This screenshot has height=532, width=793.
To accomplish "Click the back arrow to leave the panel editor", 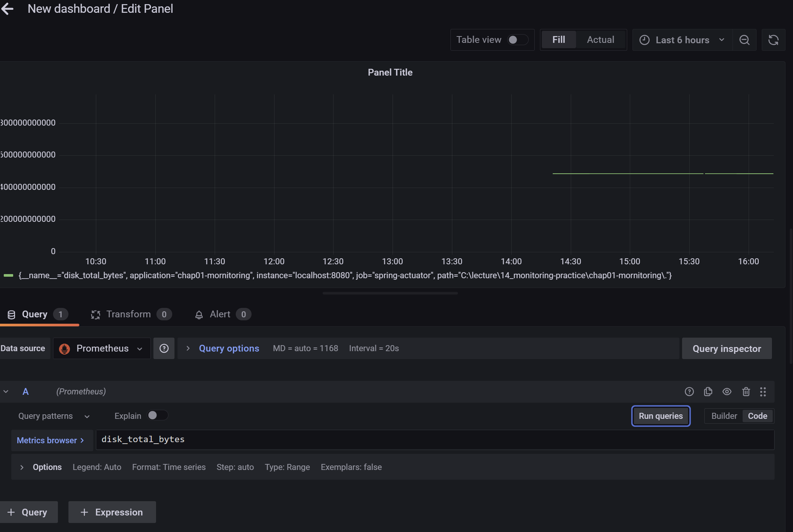I will [x=8, y=9].
